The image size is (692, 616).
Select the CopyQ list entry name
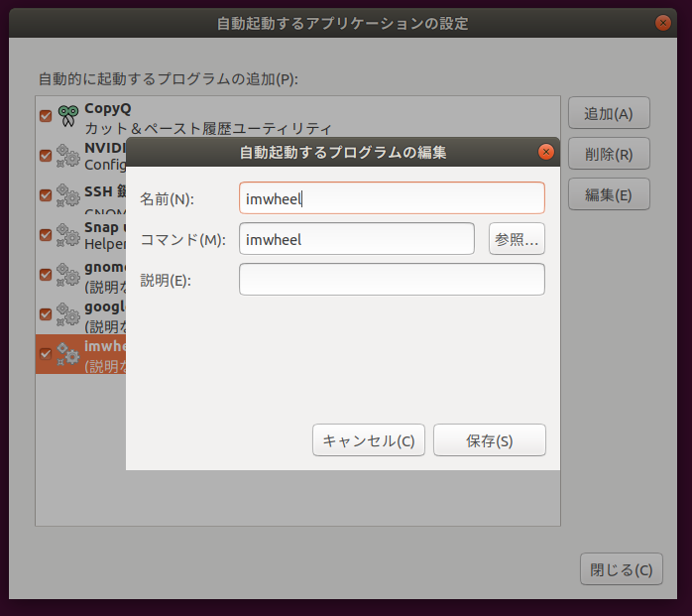tap(108, 108)
